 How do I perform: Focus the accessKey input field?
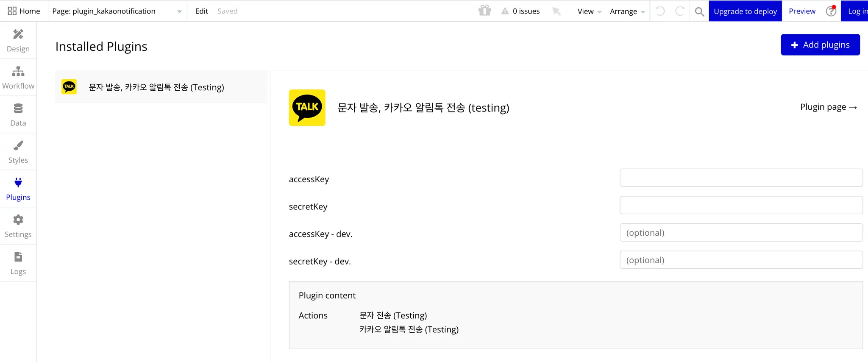point(741,178)
